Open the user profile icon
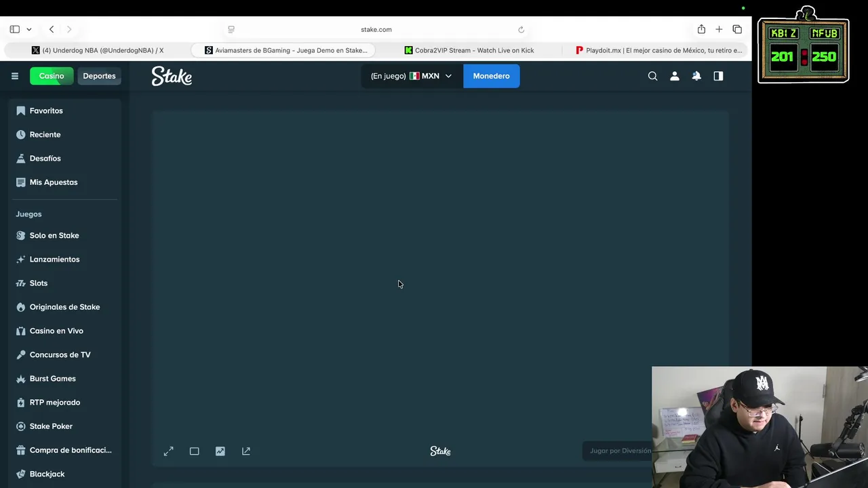This screenshot has width=868, height=488. pos(674,76)
